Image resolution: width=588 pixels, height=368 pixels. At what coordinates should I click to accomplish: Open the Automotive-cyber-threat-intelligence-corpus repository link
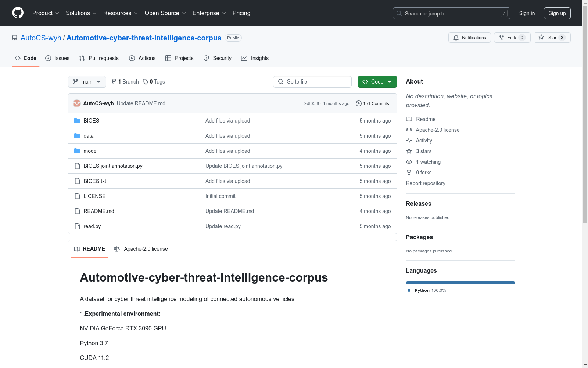(x=144, y=38)
